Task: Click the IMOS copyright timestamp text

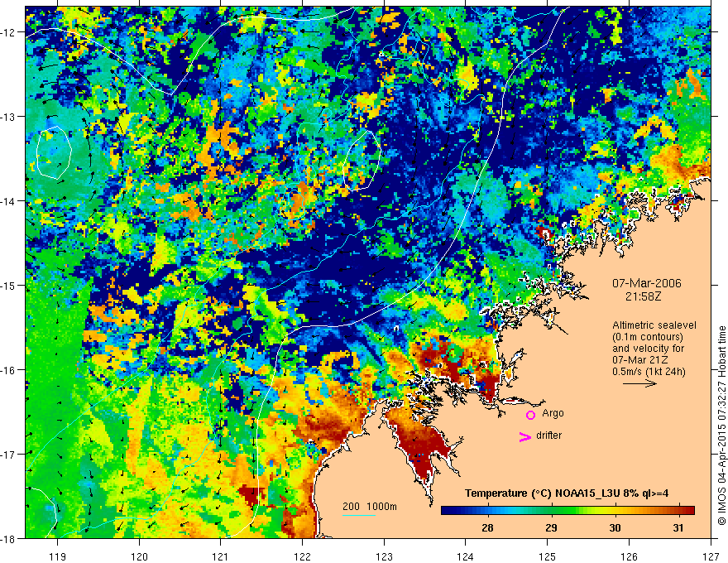Action: [722, 425]
